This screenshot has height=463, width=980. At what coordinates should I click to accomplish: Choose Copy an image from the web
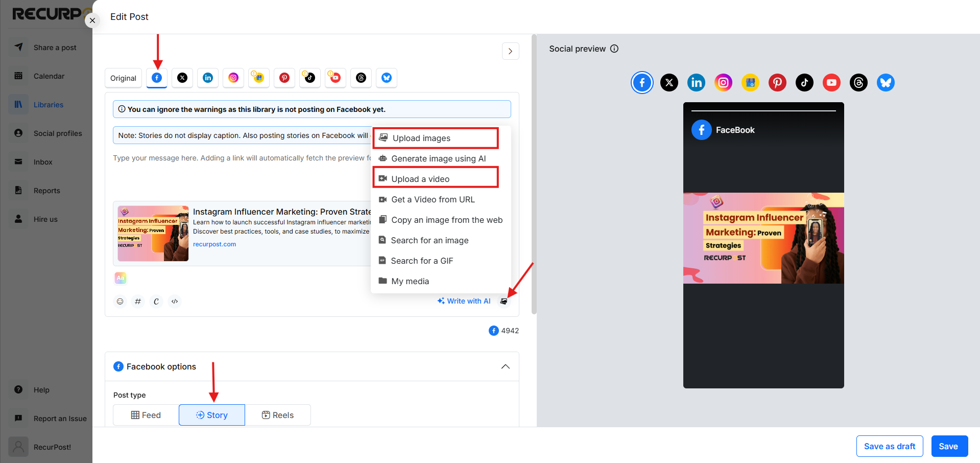pyautogui.click(x=441, y=220)
